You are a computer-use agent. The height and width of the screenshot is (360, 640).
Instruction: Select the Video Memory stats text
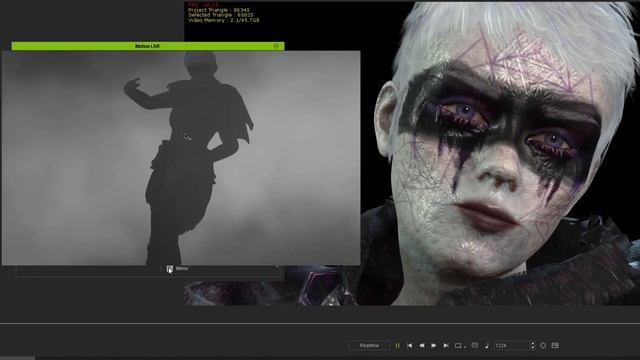click(x=224, y=20)
